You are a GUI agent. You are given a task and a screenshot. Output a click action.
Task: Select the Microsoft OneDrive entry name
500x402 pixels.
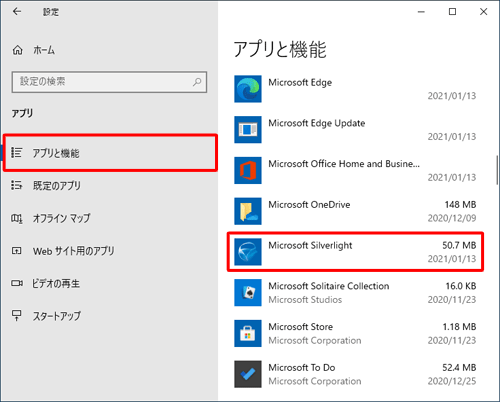pos(309,205)
